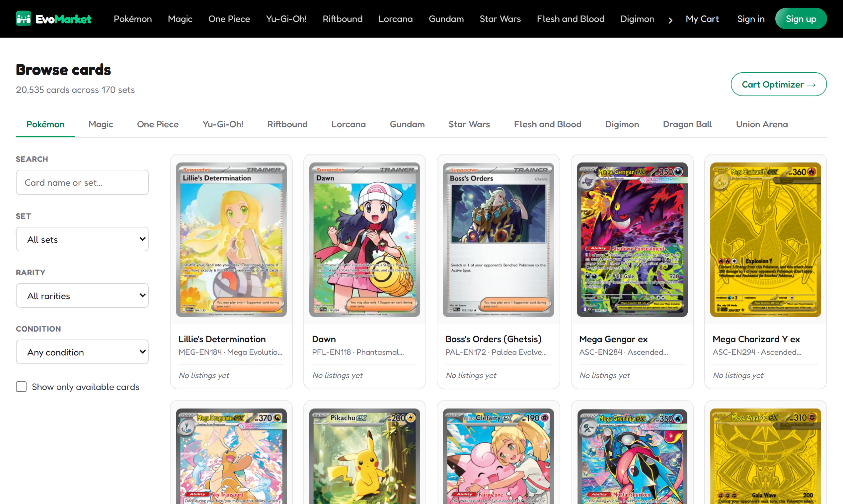
Task: Open One Piece in the top navigation
Action: pos(229,19)
